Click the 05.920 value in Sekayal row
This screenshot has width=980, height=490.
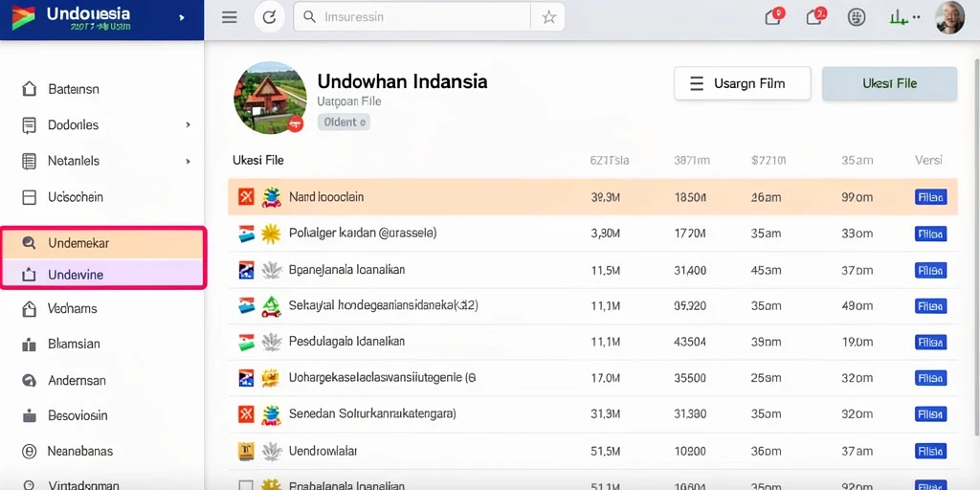(690, 306)
